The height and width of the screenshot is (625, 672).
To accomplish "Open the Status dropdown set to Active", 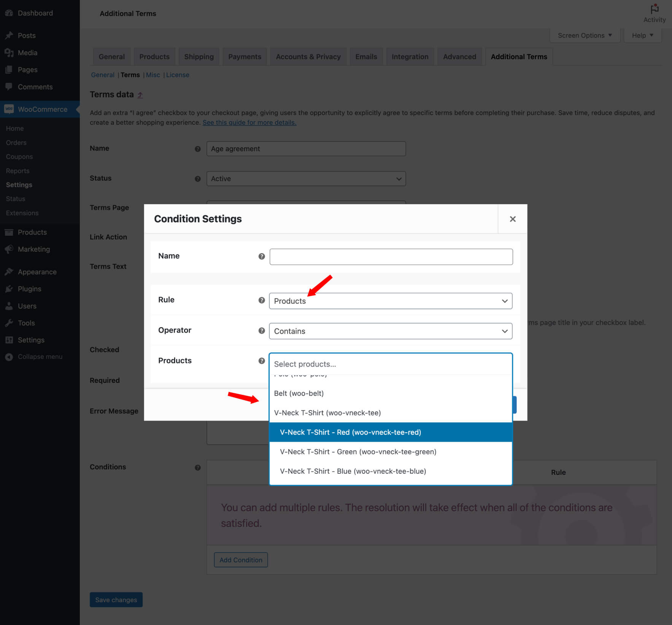I will [x=306, y=179].
